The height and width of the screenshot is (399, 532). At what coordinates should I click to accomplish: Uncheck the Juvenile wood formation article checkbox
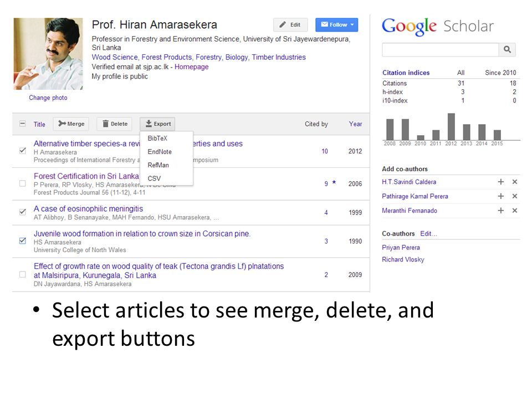click(x=23, y=241)
